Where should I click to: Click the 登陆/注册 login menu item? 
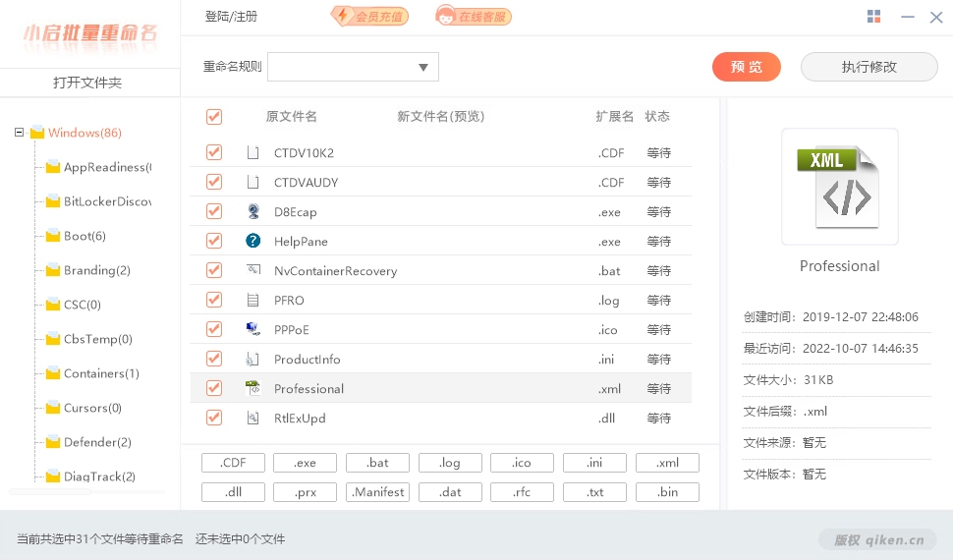point(231,17)
